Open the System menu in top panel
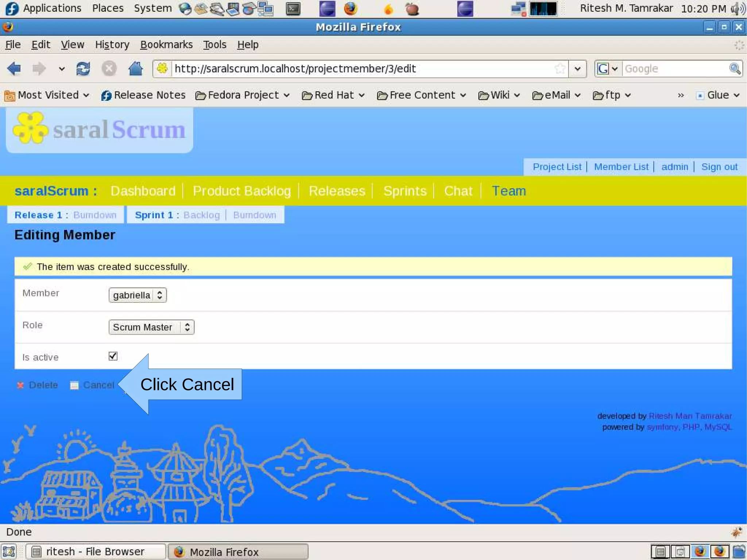 tap(152, 8)
